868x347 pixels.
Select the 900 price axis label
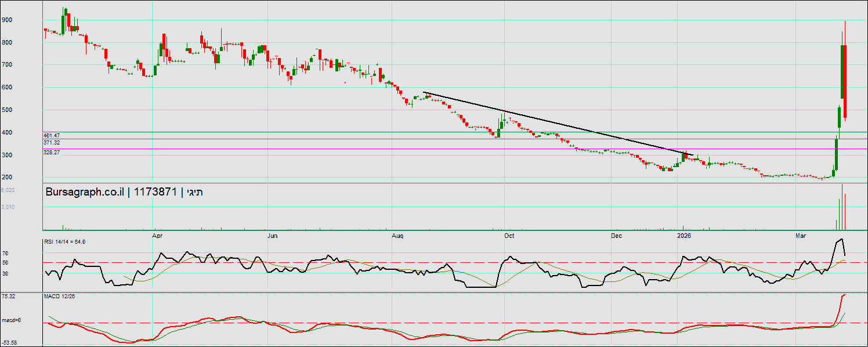pyautogui.click(x=7, y=20)
